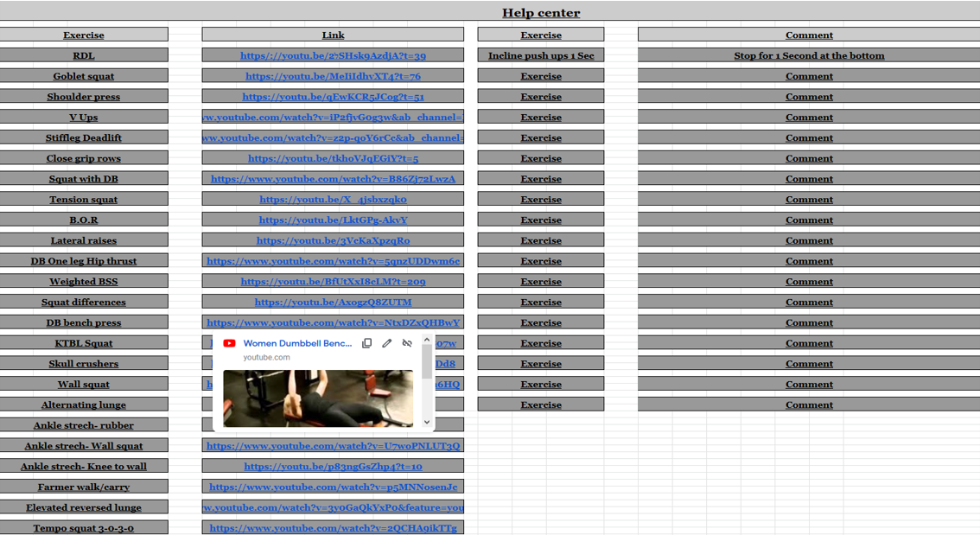Viewport: 980px width, 535px height.
Task: Select the Farmer walk/carry exercise cell
Action: coord(84,487)
